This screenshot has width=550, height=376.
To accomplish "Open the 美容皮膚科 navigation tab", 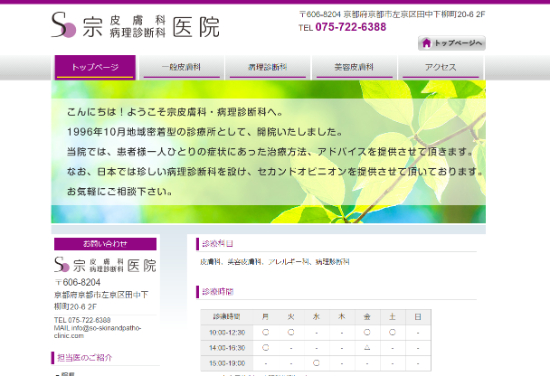I will 354,67.
